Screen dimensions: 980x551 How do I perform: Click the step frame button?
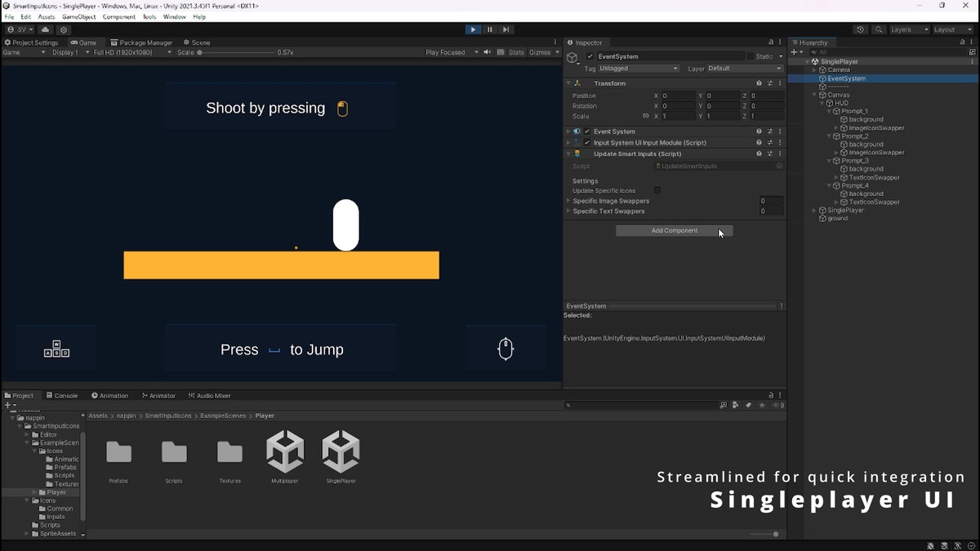506,29
